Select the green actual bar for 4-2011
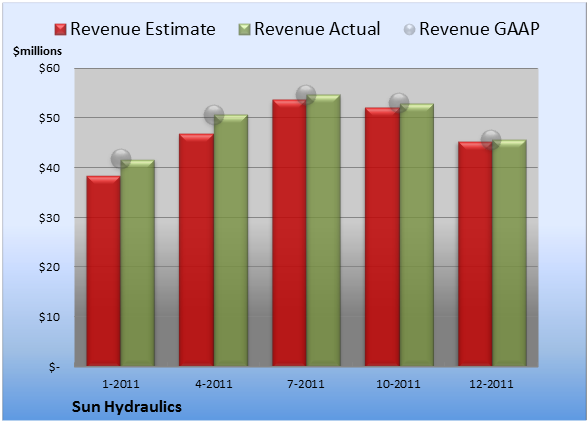Viewport: 588px width, 422px height. (231, 240)
